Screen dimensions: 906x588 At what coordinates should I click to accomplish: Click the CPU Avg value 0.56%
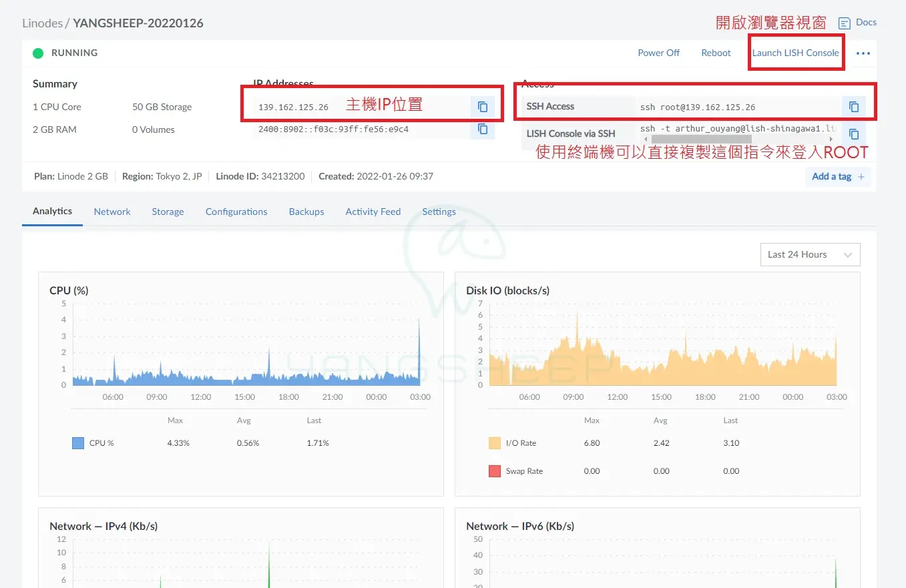[x=248, y=443]
